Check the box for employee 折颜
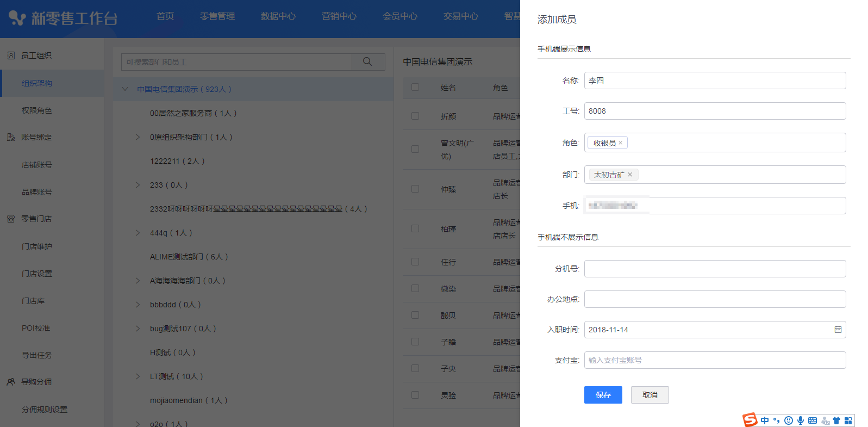This screenshot has height=427, width=868. tap(415, 116)
